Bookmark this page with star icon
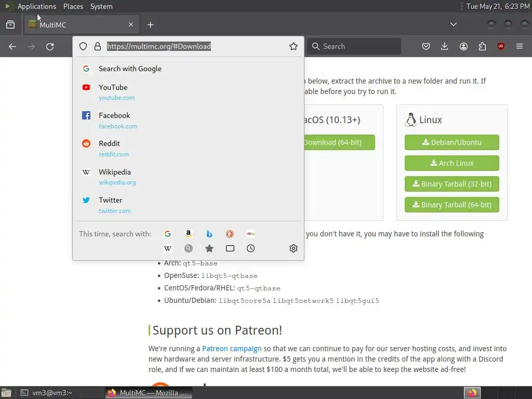The width and height of the screenshot is (532, 399). coord(294,46)
